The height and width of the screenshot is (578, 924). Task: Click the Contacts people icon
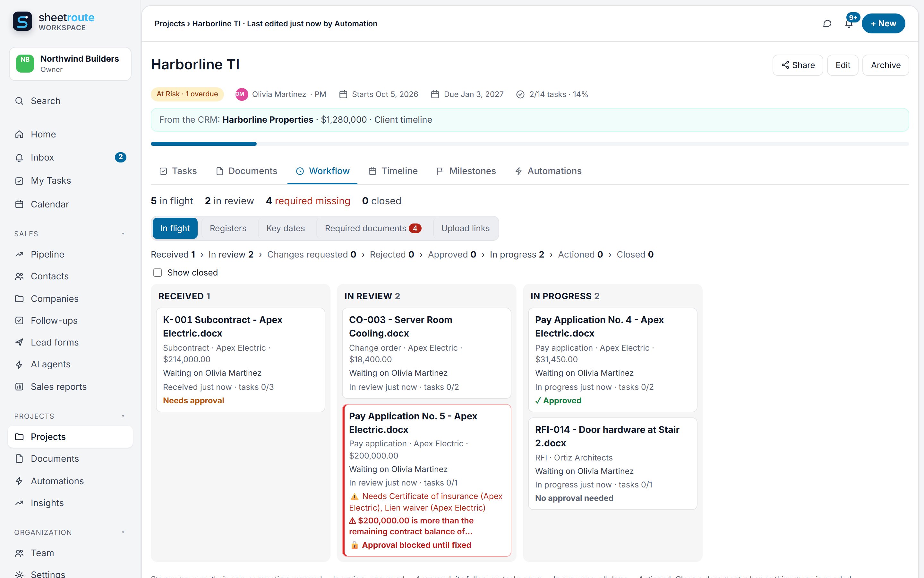pyautogui.click(x=19, y=276)
